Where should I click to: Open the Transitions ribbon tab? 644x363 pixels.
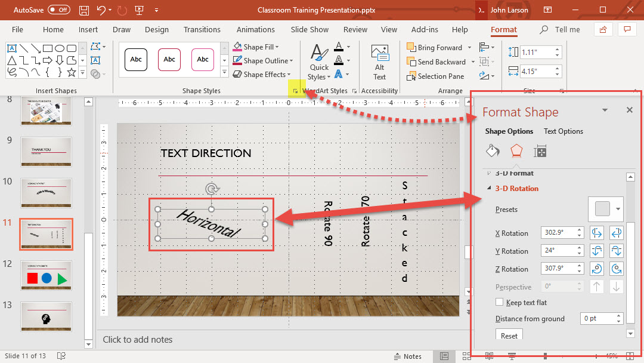point(202,29)
